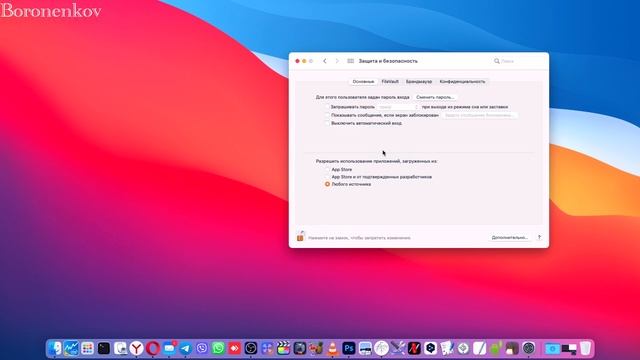The width and height of the screenshot is (640, 360).
Task: Show all preferences via the grid icon
Action: [350, 61]
